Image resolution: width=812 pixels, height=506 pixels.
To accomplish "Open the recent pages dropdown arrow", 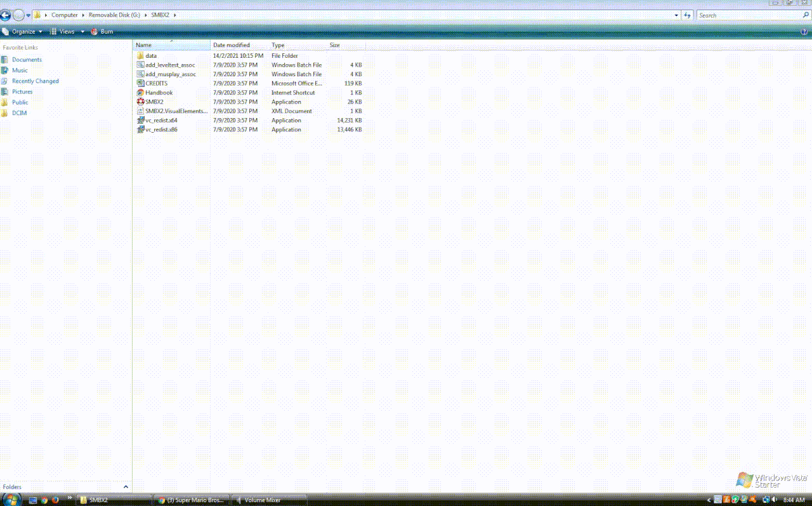I will coord(29,15).
